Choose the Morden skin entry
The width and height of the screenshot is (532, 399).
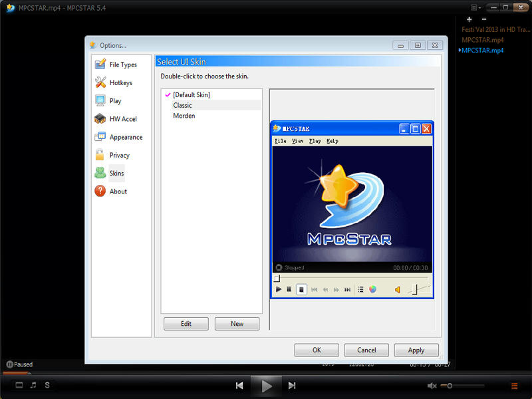(x=211, y=116)
